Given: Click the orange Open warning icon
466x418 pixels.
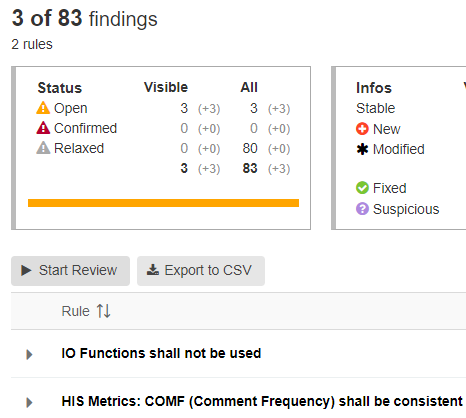Looking at the screenshot, I should tap(43, 108).
